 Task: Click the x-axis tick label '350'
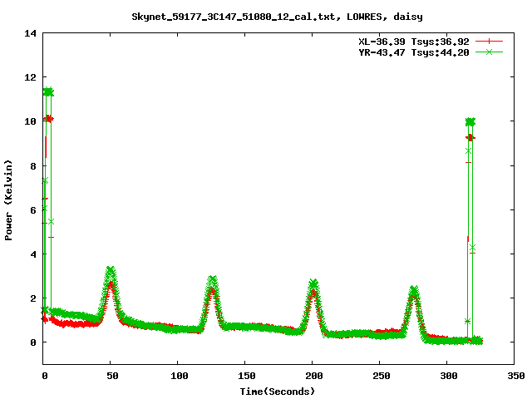[515, 376]
